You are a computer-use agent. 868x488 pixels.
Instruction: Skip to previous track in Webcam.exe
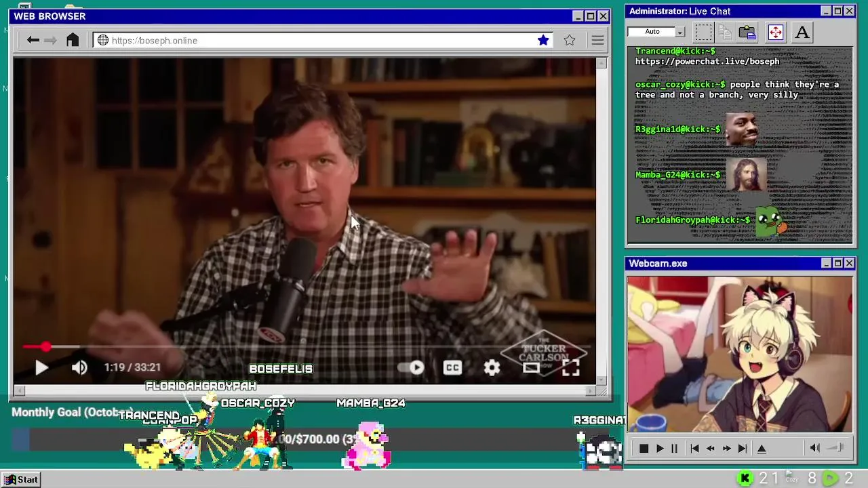(x=694, y=448)
